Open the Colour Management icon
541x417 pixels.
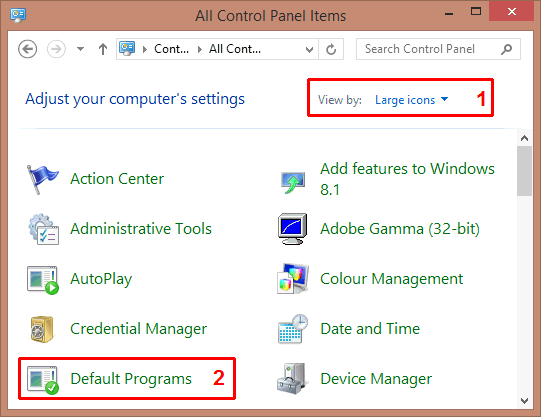[x=293, y=279]
